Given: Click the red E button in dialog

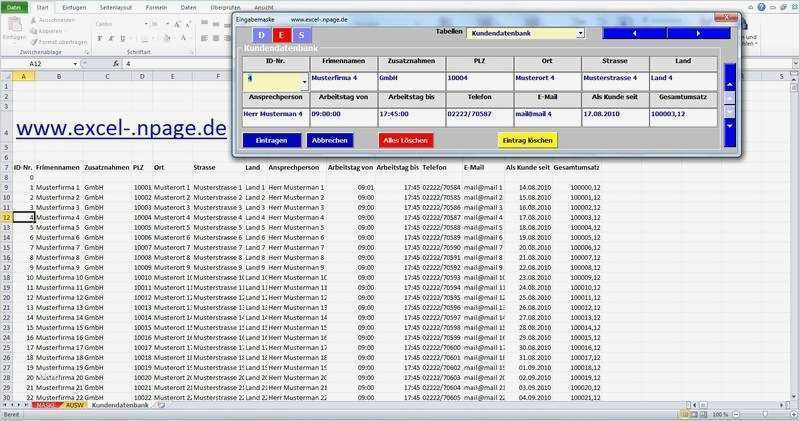Looking at the screenshot, I should pos(281,35).
